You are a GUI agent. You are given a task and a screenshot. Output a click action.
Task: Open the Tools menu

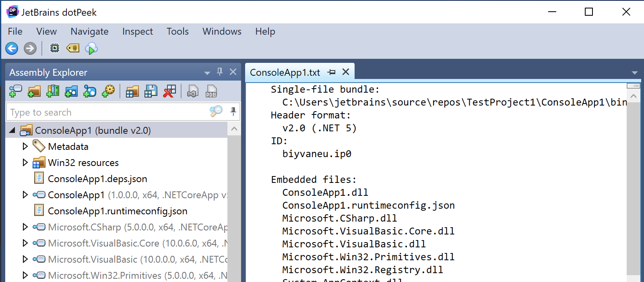point(178,31)
